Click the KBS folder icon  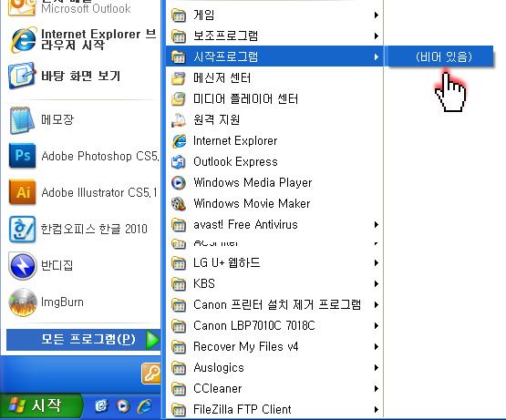[179, 284]
